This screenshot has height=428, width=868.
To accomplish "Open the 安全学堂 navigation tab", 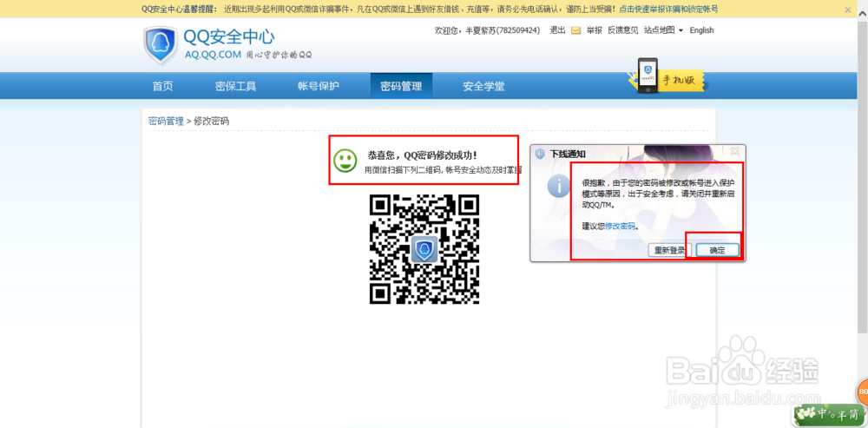I will [x=483, y=86].
